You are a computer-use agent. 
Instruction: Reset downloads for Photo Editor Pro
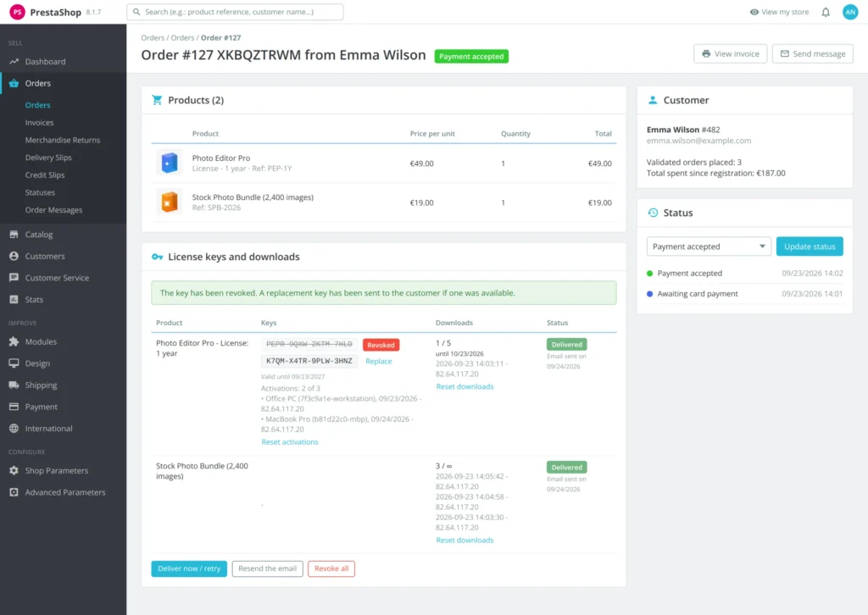[465, 386]
